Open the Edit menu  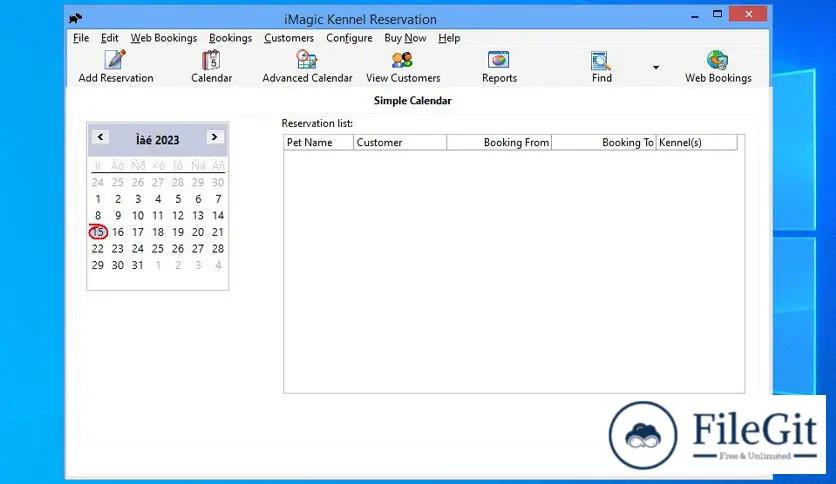(109, 38)
